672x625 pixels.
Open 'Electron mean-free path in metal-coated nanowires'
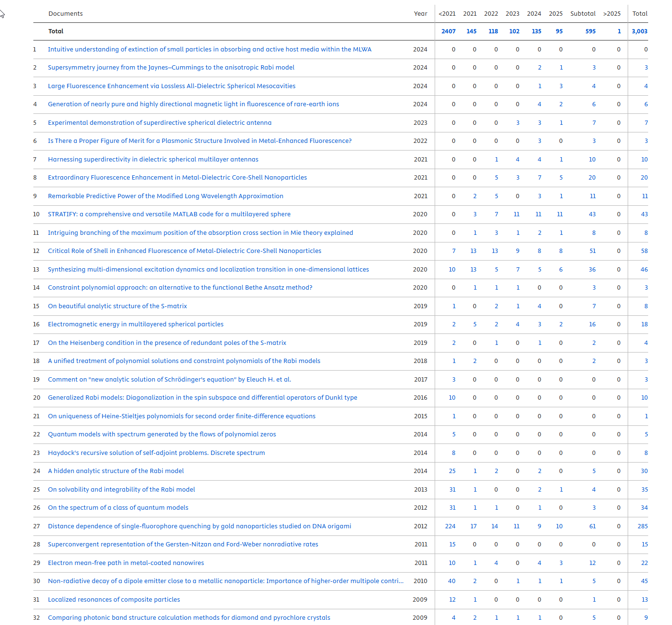pyautogui.click(x=126, y=563)
